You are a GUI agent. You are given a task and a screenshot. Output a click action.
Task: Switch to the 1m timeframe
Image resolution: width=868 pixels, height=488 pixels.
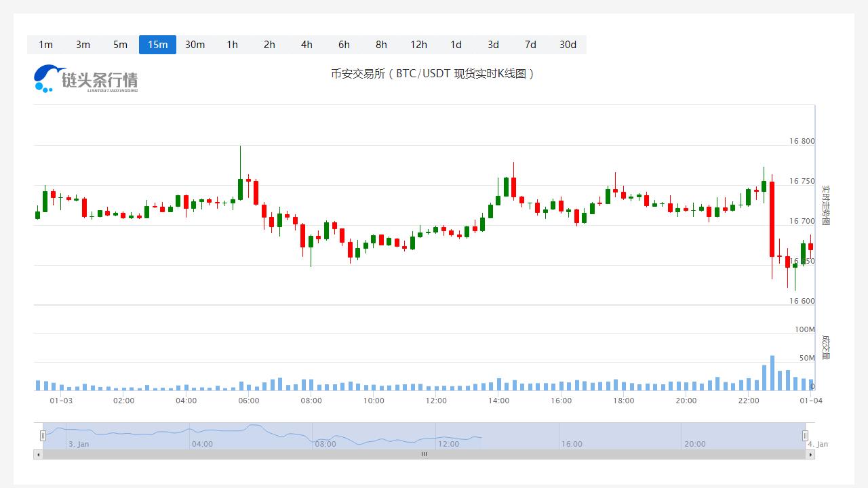(45, 45)
